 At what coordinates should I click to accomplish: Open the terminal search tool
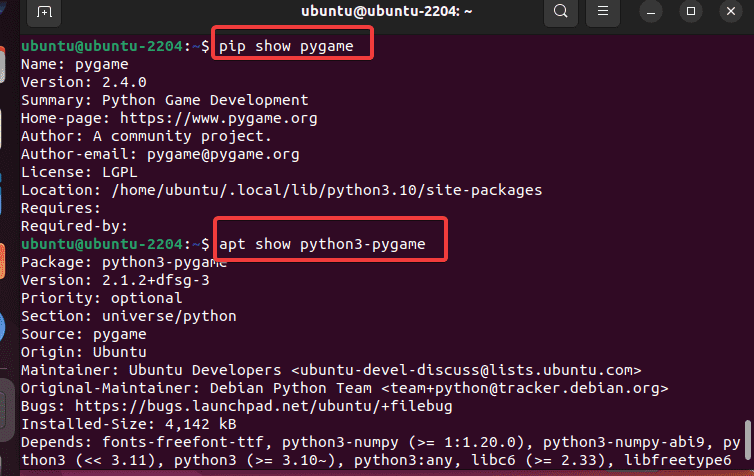coord(561,11)
